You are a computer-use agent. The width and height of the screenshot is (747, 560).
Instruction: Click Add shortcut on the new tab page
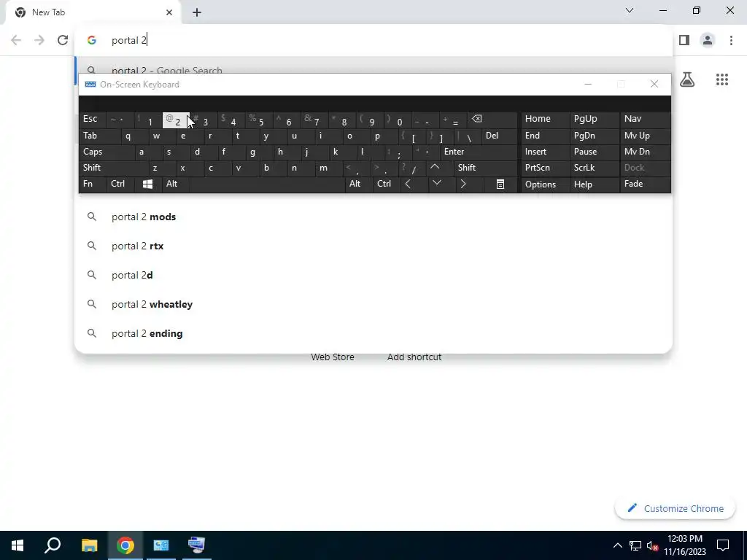tap(414, 357)
